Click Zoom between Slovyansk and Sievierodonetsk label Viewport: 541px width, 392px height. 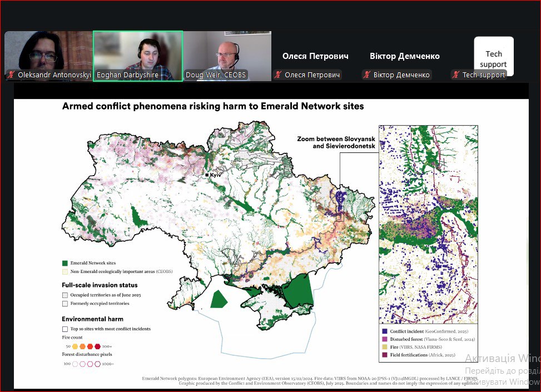point(336,142)
